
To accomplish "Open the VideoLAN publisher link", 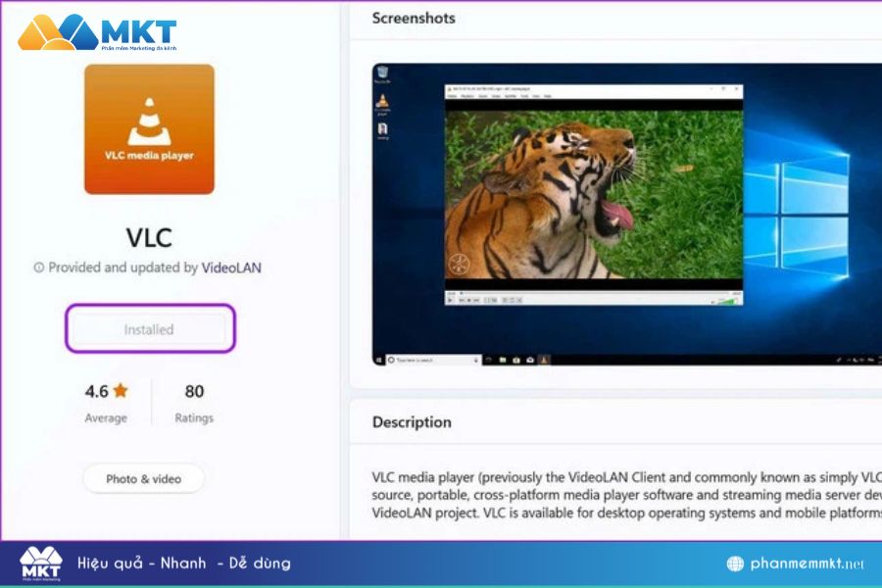I will tap(233, 267).
